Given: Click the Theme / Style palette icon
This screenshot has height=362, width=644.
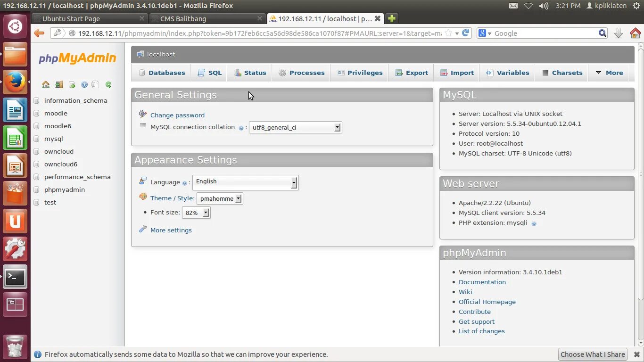Looking at the screenshot, I should click(x=143, y=197).
